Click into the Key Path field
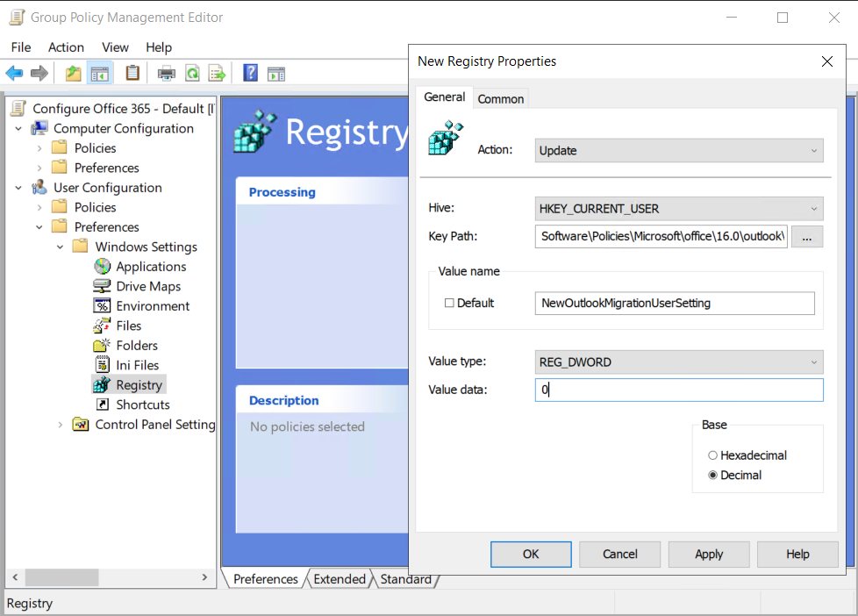Image resolution: width=858 pixels, height=616 pixels. point(661,237)
